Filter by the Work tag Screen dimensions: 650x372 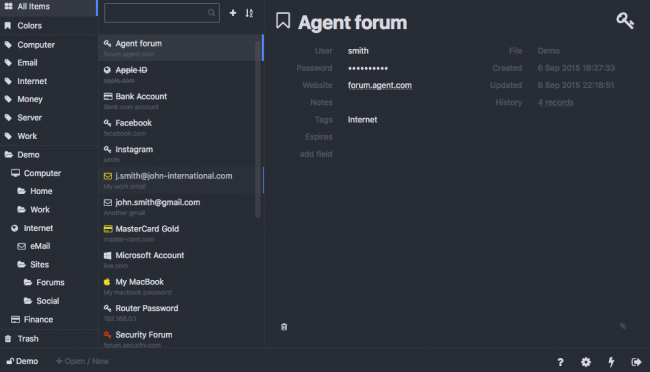click(48, 136)
